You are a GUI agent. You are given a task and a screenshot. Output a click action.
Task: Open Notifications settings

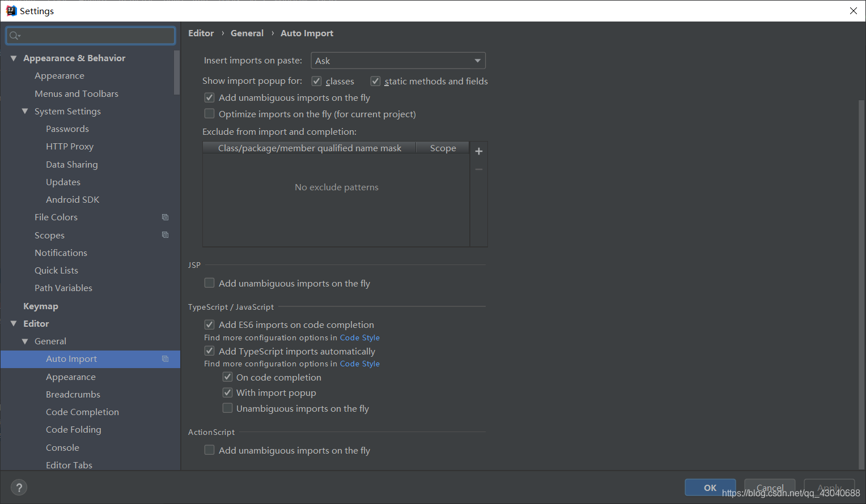coord(61,253)
